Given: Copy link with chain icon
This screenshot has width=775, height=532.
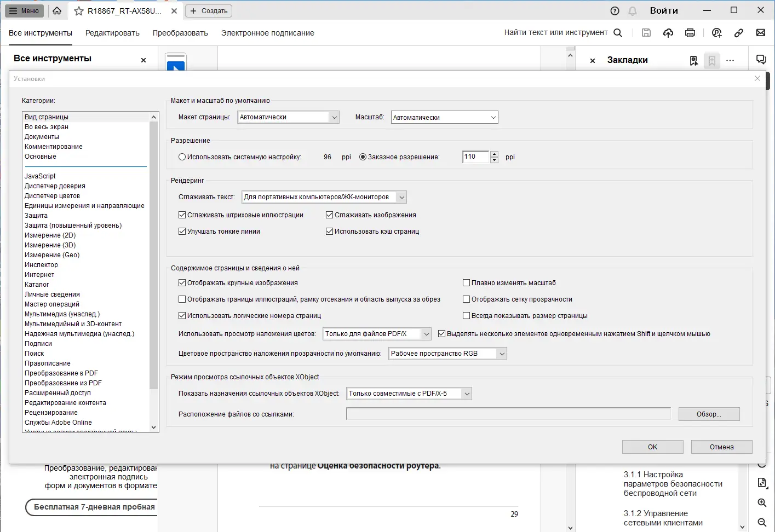Looking at the screenshot, I should tap(739, 33).
